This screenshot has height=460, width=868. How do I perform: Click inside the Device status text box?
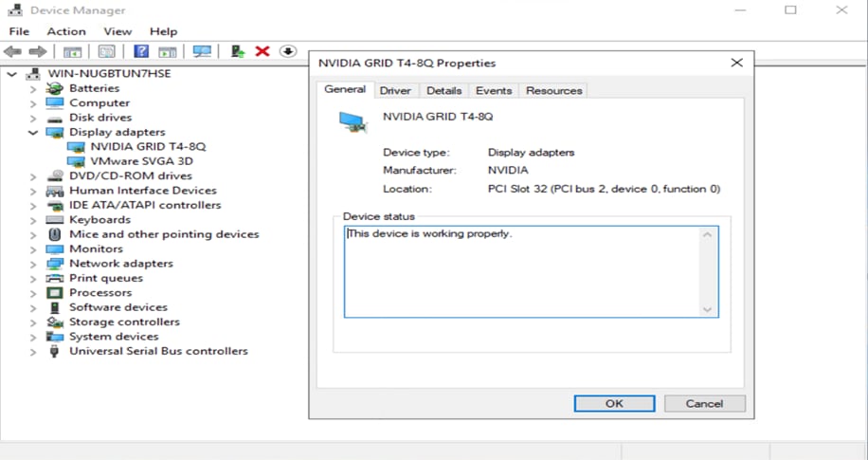pos(532,271)
